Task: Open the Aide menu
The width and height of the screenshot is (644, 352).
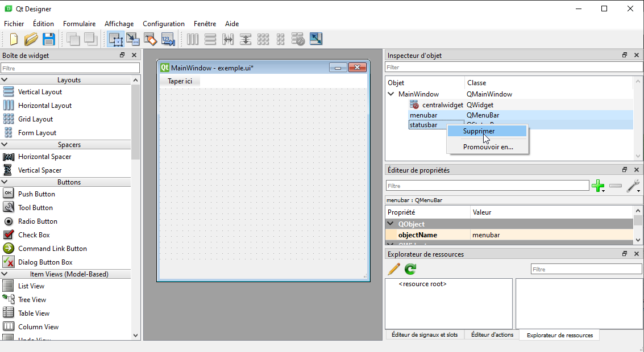Action: (232, 24)
